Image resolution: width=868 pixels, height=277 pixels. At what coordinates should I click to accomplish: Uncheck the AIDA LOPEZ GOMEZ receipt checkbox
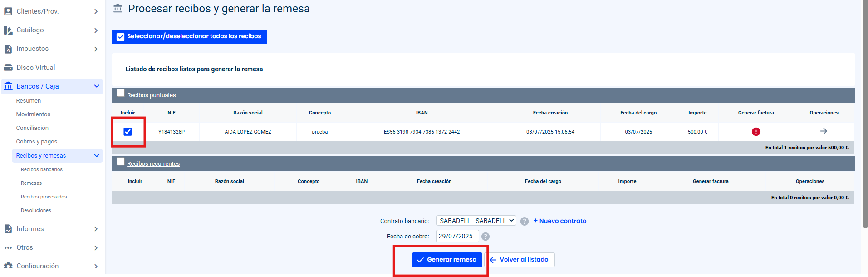tap(128, 132)
